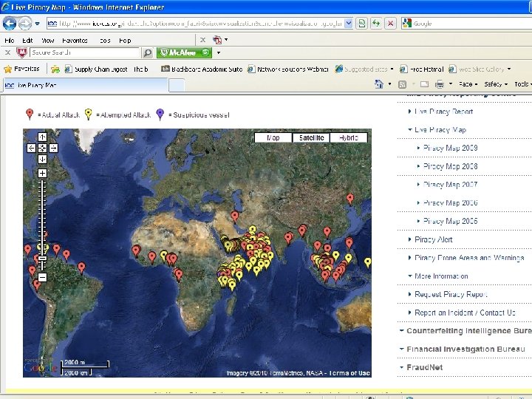This screenshot has width=532, height=399.
Task: Open the Page menu dropdown
Action: click(468, 84)
